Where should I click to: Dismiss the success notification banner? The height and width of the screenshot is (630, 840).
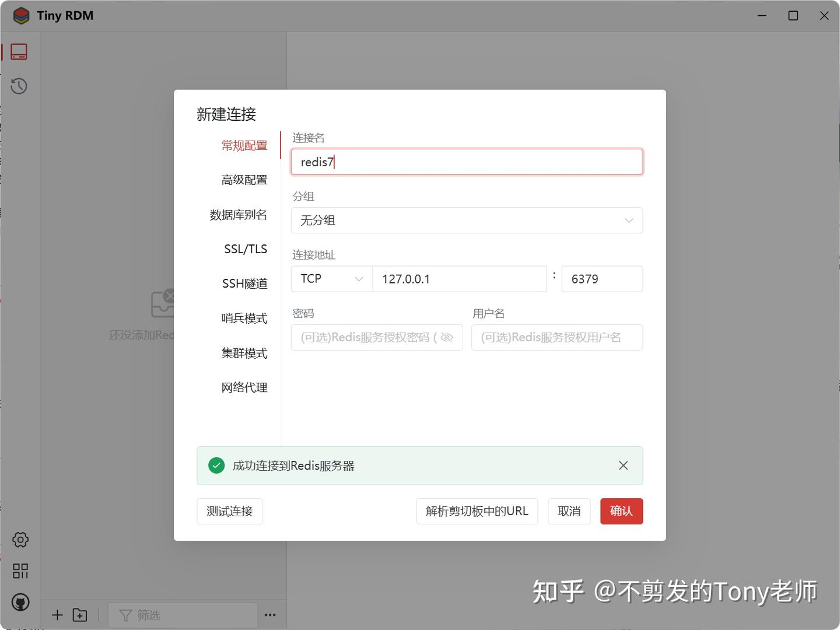pos(623,466)
